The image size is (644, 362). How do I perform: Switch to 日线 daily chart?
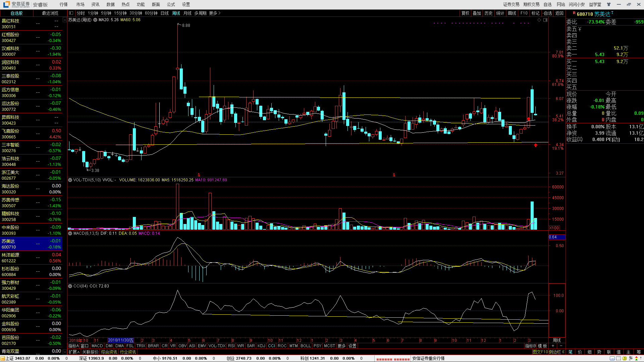[165, 13]
